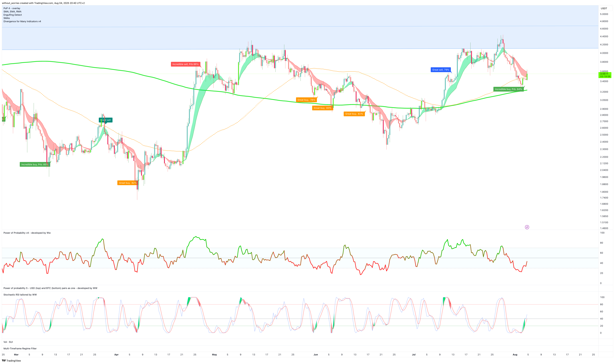Select the 'SMA, EMA, RMA' indicator label
615x364 pixels.
click(12, 12)
